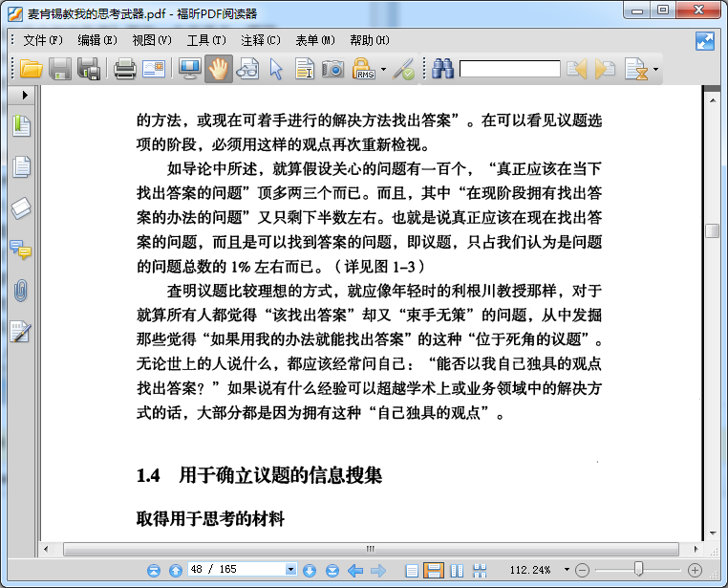Go forward to the next view arrow
Screen dimensions: 728x588
point(378,571)
